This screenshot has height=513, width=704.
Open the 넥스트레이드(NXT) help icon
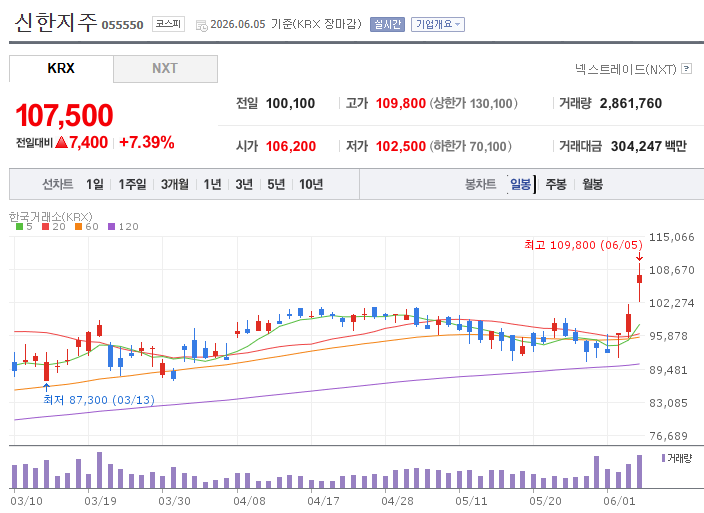click(x=686, y=69)
